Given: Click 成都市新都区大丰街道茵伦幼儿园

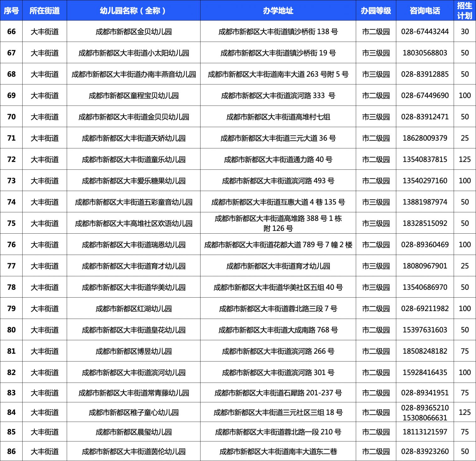Looking at the screenshot, I should tap(134, 452).
